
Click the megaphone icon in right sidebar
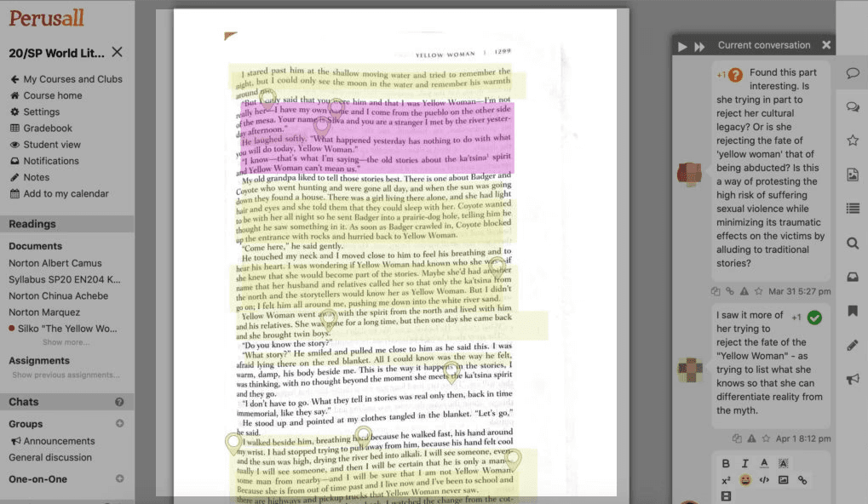coord(853,379)
